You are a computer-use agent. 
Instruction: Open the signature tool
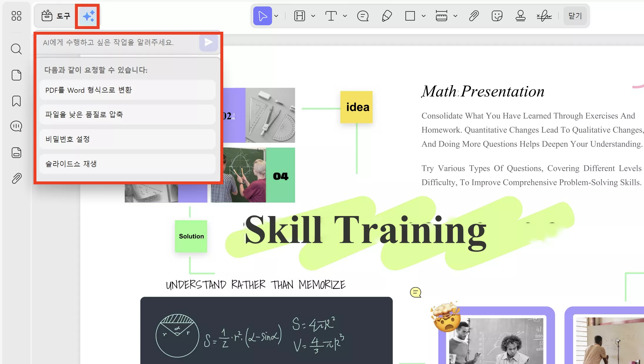coord(544,16)
